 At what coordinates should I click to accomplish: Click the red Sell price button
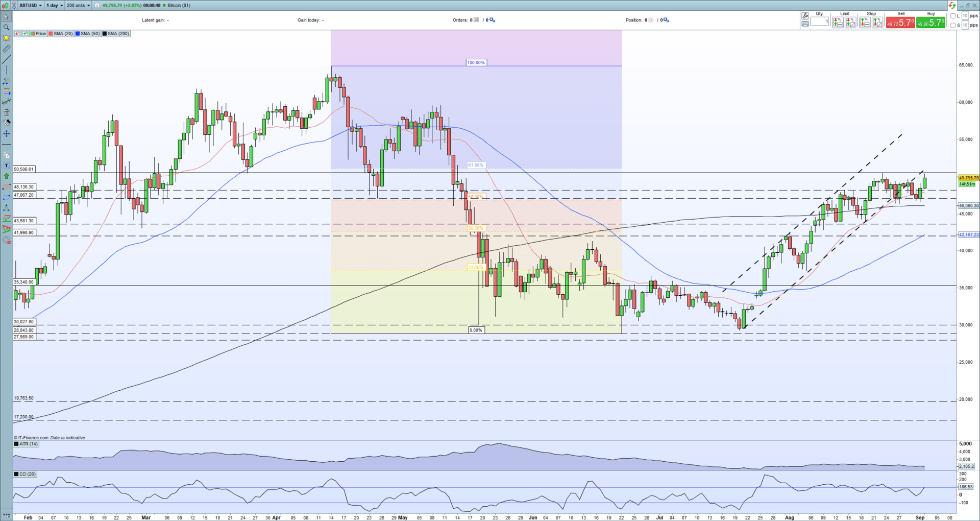900,22
